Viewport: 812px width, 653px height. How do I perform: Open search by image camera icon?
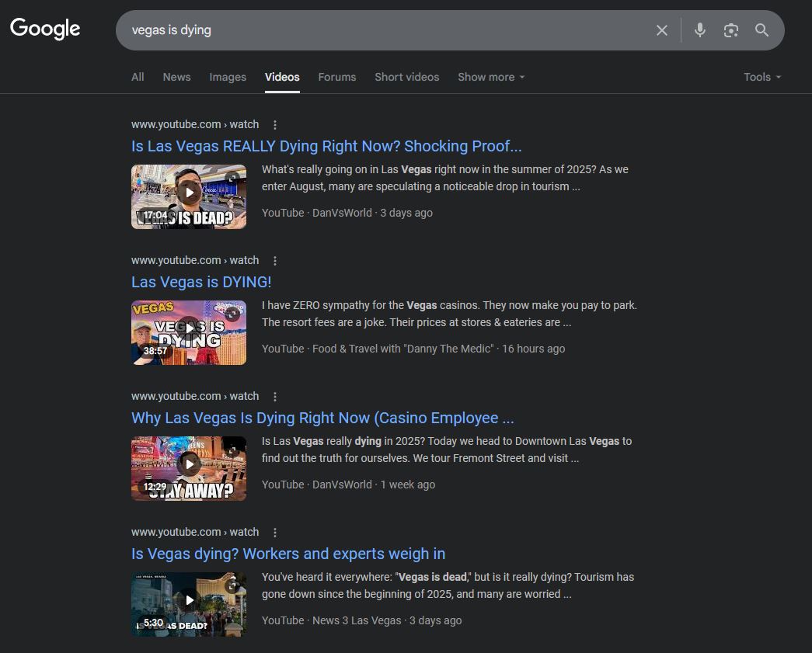pos(730,30)
